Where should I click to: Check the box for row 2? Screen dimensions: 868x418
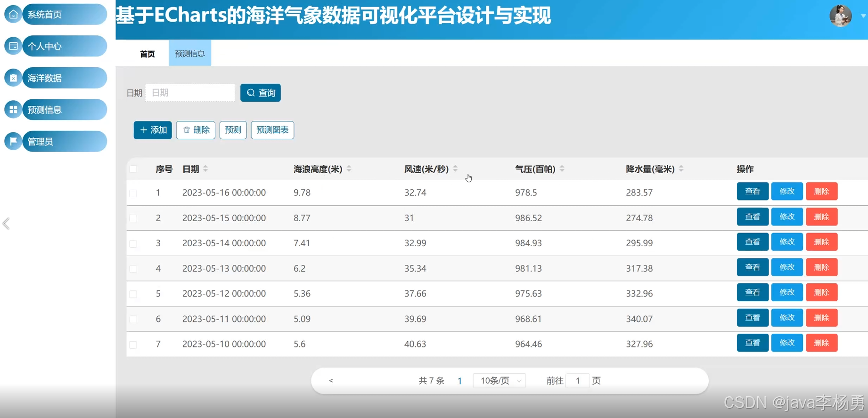click(x=133, y=218)
